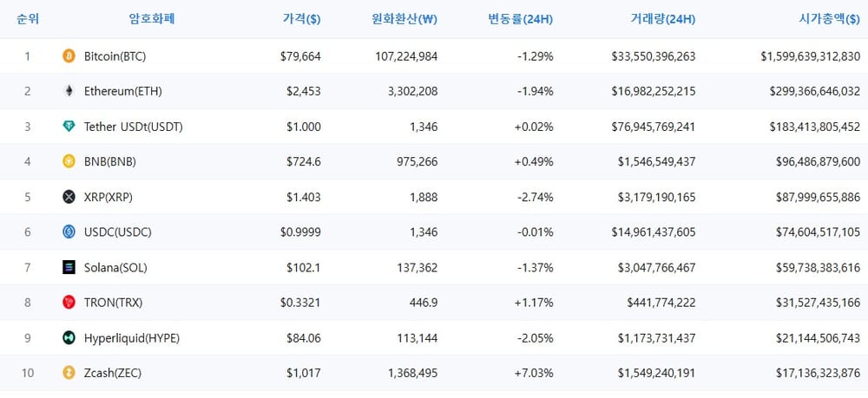Select XRP 24H change -2.74%

534,198
